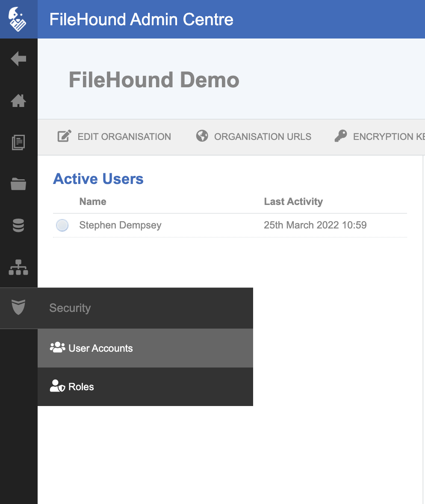This screenshot has height=504, width=425.
Task: Open the folder sidebar icon
Action: (18, 184)
